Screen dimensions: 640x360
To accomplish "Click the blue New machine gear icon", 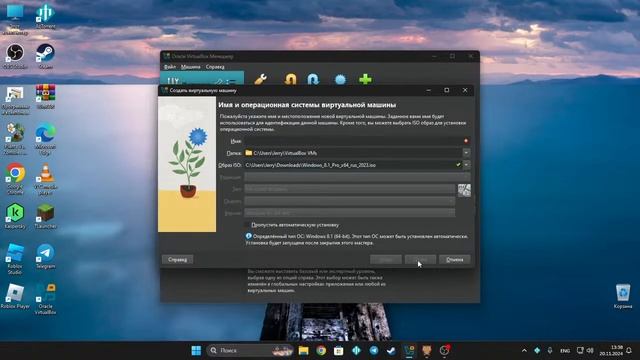I will (340, 79).
